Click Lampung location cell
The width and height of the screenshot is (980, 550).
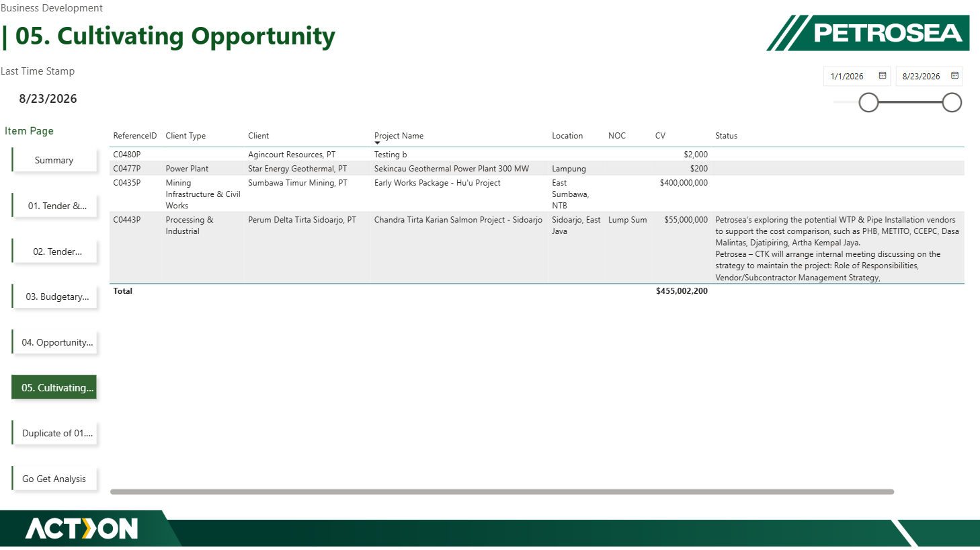pyautogui.click(x=569, y=169)
